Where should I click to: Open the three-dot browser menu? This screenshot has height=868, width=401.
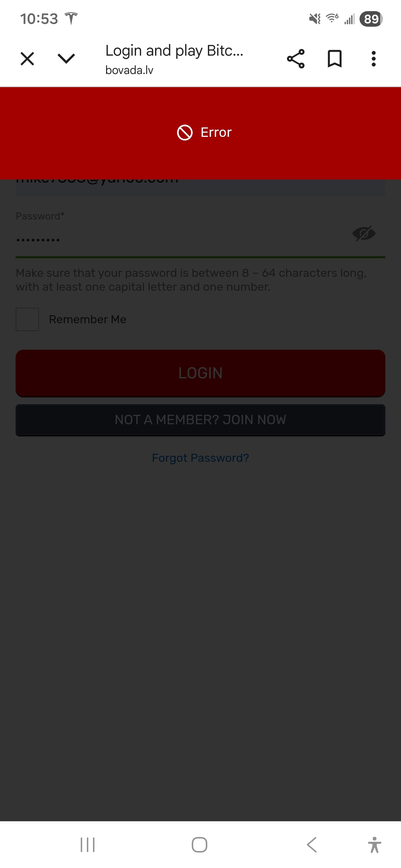(373, 59)
